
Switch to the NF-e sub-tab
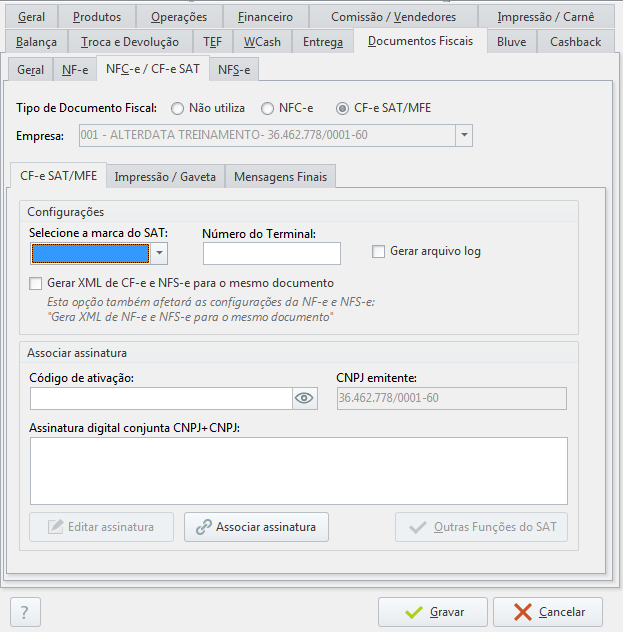75,70
